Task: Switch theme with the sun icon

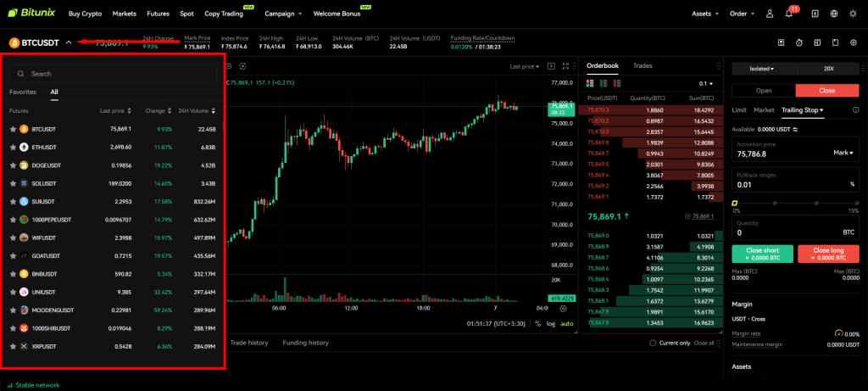Action: pyautogui.click(x=854, y=14)
